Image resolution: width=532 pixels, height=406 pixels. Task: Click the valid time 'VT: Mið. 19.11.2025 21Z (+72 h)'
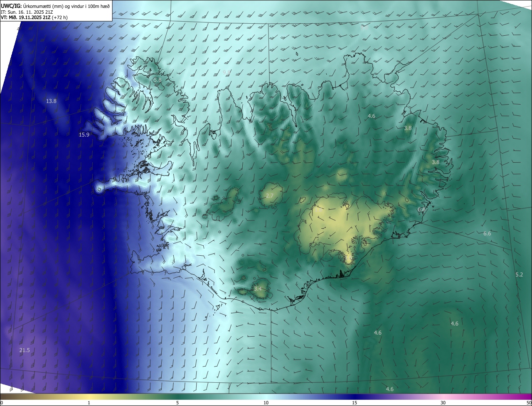pos(34,17)
